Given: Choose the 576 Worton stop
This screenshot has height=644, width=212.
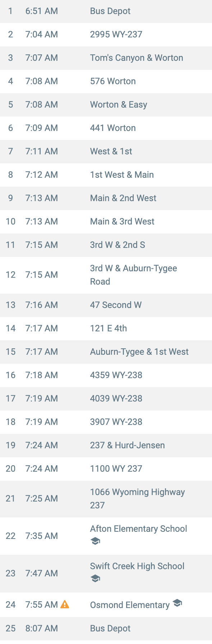Looking at the screenshot, I should pyautogui.click(x=106, y=81).
